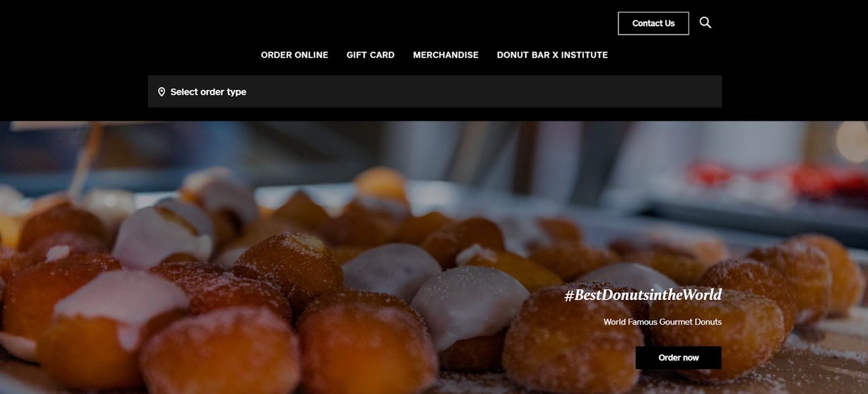Open the MERCHANDISE menu link
Screen dimensions: 868x394
(445, 55)
